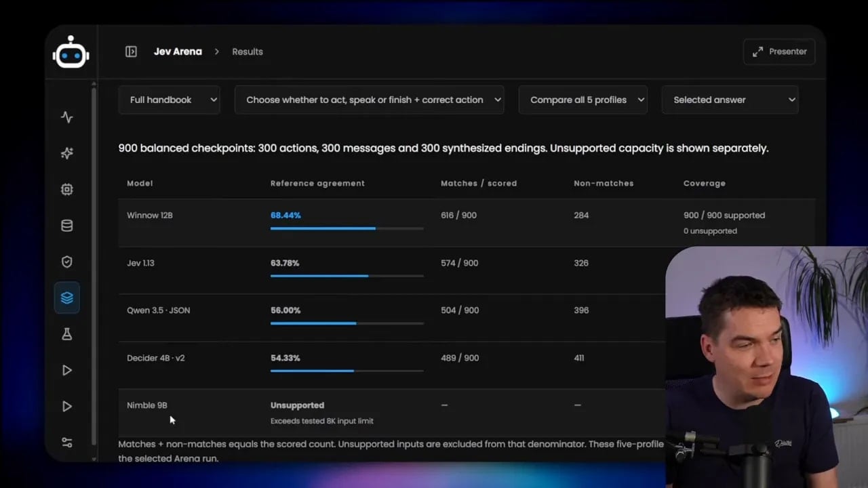Screen dimensions: 868x488
Task: Toggle the sidebar panel icon
Action: tap(131, 52)
